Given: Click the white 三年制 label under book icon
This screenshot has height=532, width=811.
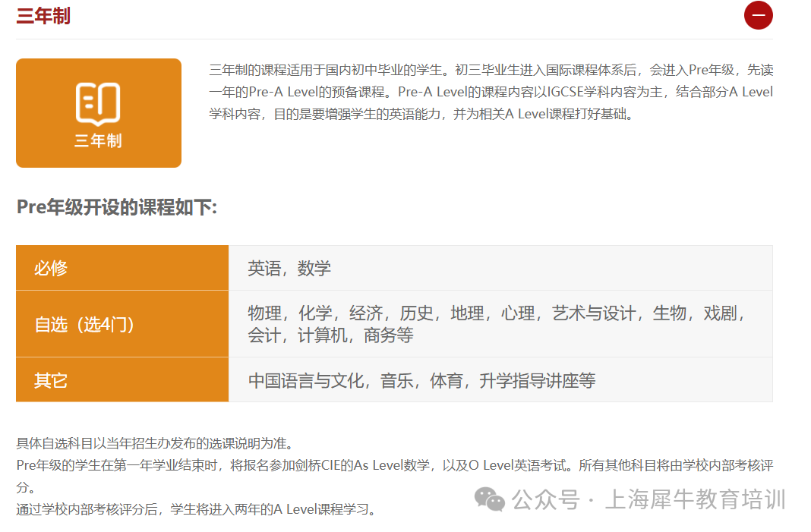Looking at the screenshot, I should pyautogui.click(x=98, y=140).
